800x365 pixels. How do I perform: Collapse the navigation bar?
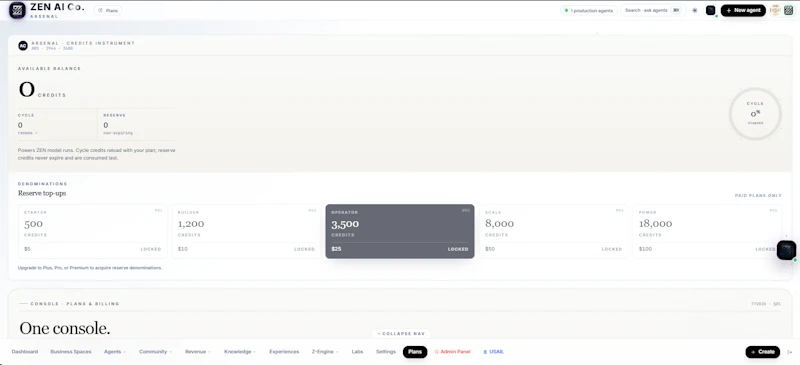click(401, 333)
